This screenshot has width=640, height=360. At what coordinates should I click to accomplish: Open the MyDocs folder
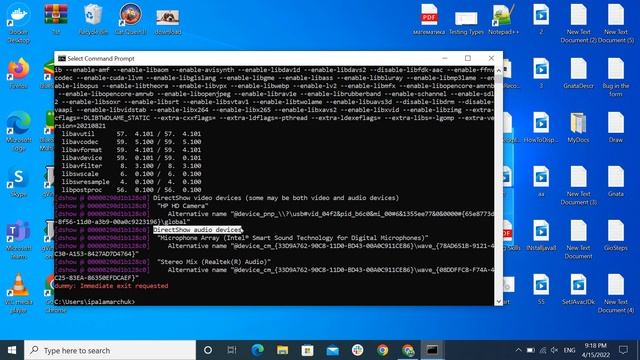click(578, 127)
